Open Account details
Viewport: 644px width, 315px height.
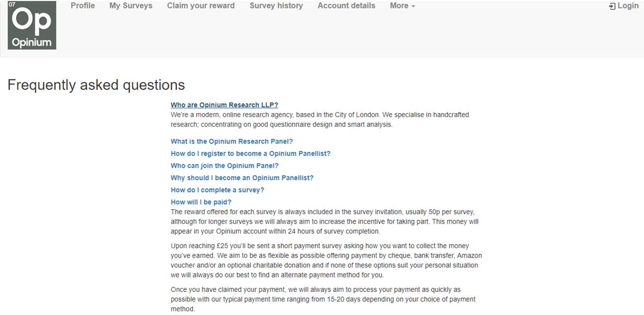(346, 5)
